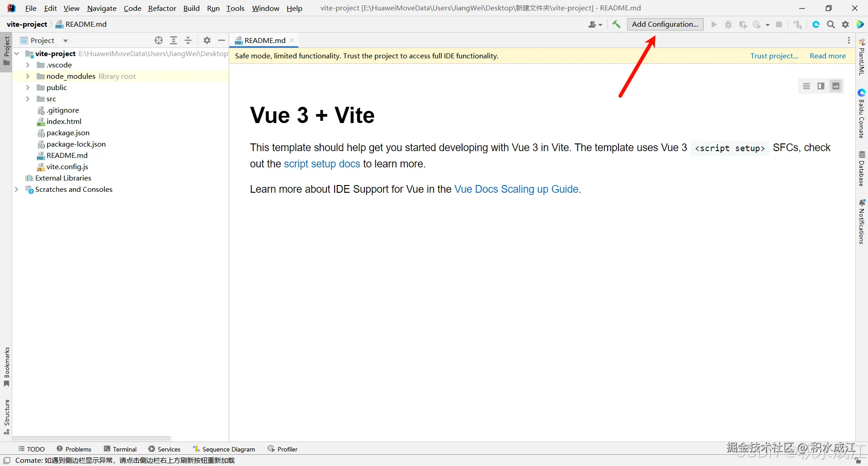Close the README.md editor tab
Screen dimensions: 868x466
point(292,40)
